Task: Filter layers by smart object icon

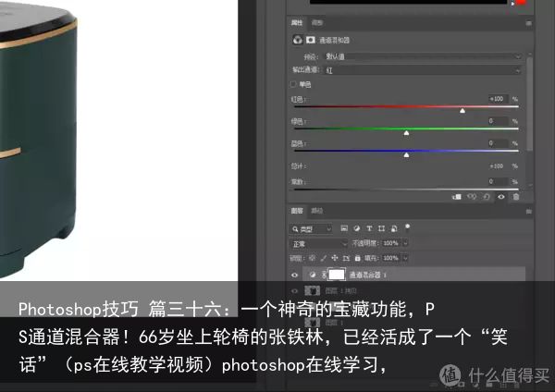Action: [394, 228]
